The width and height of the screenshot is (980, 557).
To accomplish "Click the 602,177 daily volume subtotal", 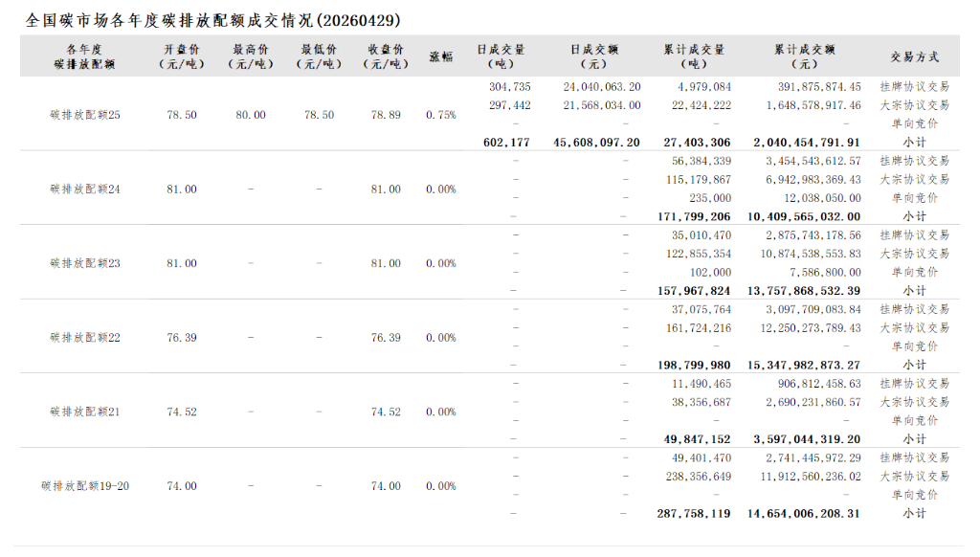I will tap(506, 143).
